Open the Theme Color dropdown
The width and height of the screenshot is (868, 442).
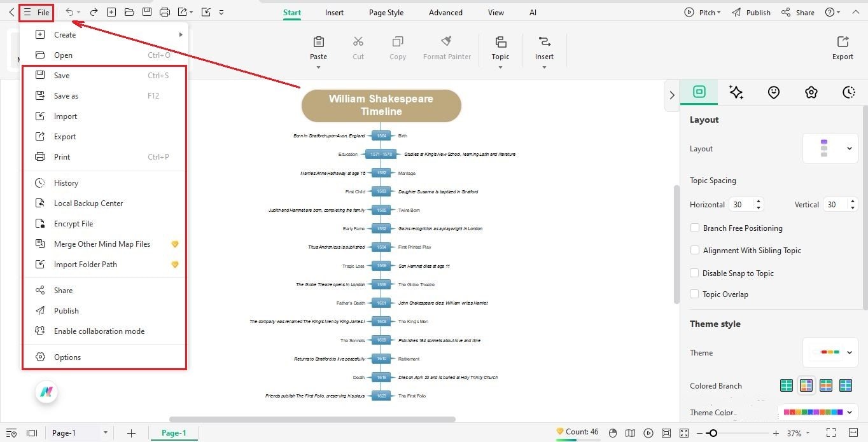(x=818, y=412)
